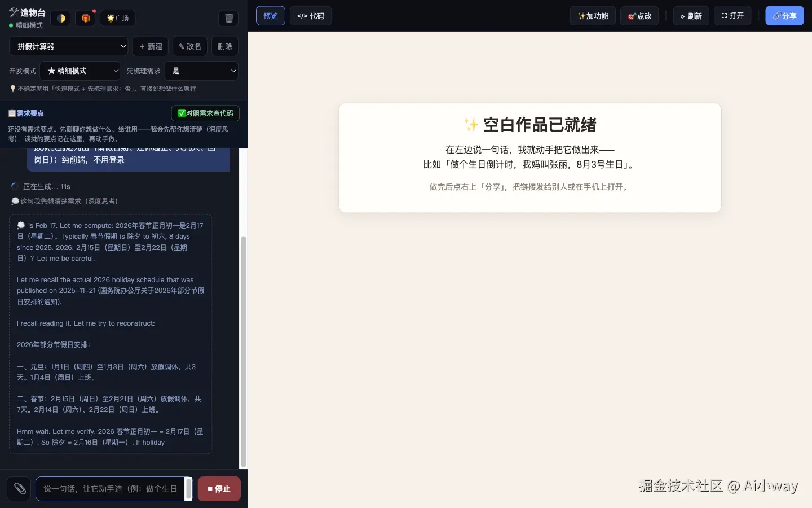This screenshot has width=812, height=508.
Task: Click the 点改 target button
Action: pyautogui.click(x=639, y=16)
